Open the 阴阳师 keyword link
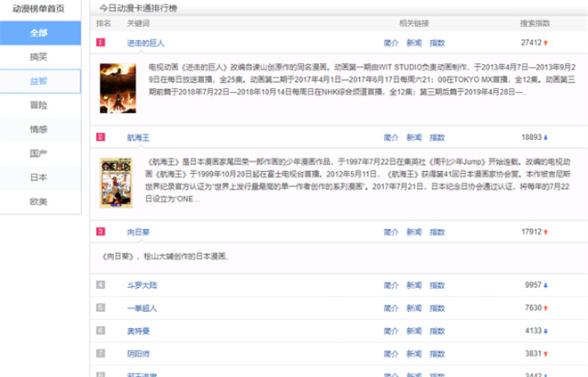The image size is (588, 377). (x=138, y=354)
